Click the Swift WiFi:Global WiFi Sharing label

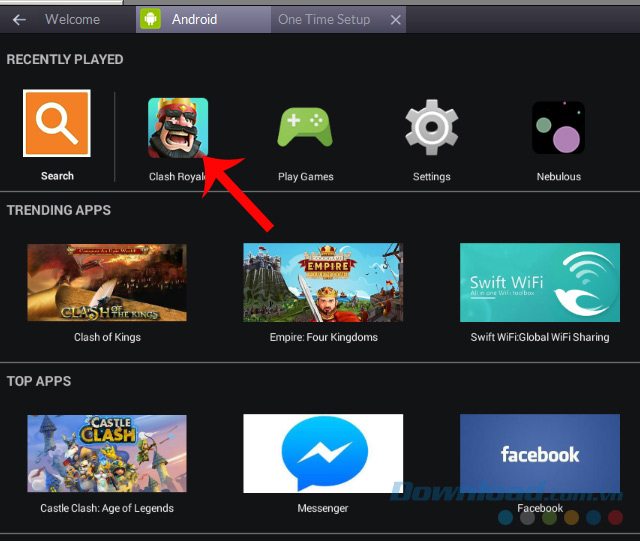pyautogui.click(x=540, y=337)
